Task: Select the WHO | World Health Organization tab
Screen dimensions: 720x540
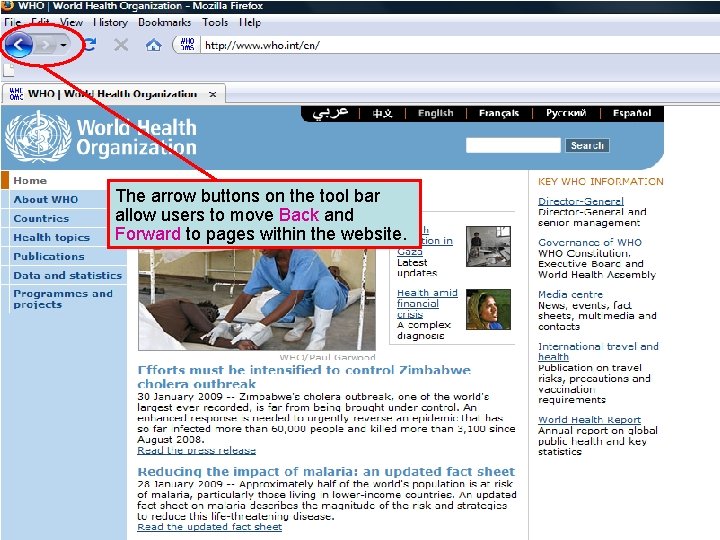Action: [112, 94]
